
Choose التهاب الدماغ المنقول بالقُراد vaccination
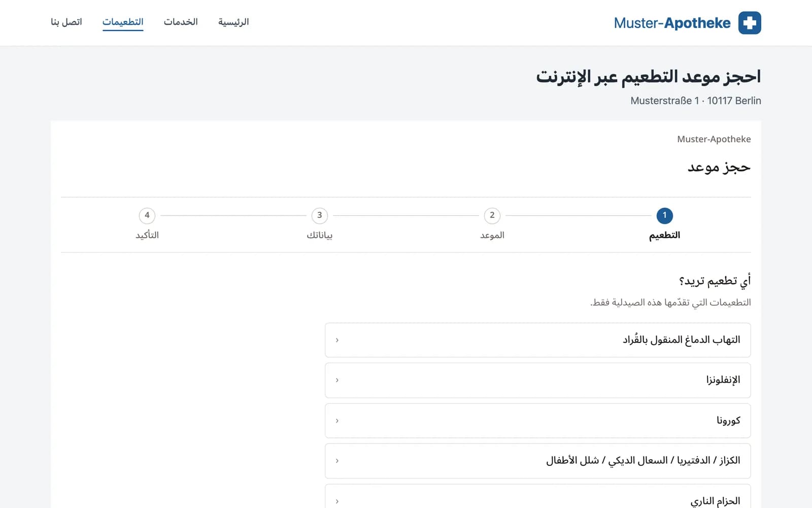[x=538, y=340]
